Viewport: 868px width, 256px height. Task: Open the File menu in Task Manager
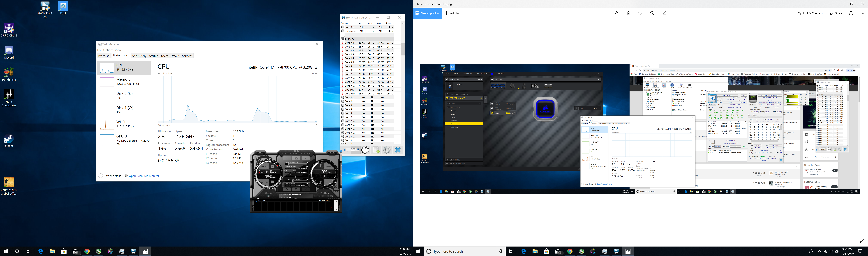(x=99, y=50)
